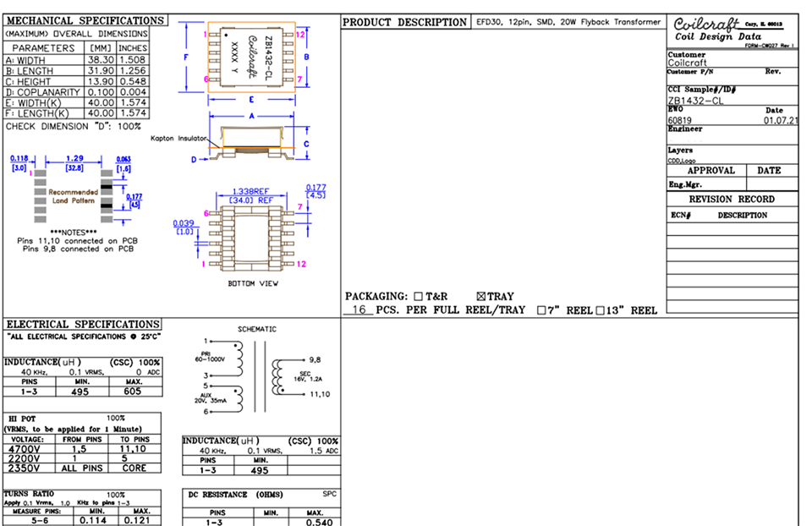Click the "1.29" land pattern dimension

(74, 158)
